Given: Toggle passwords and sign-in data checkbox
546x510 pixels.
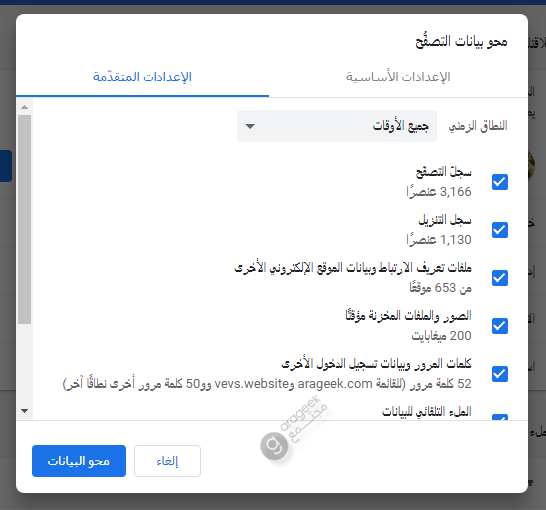Looking at the screenshot, I should 500,374.
